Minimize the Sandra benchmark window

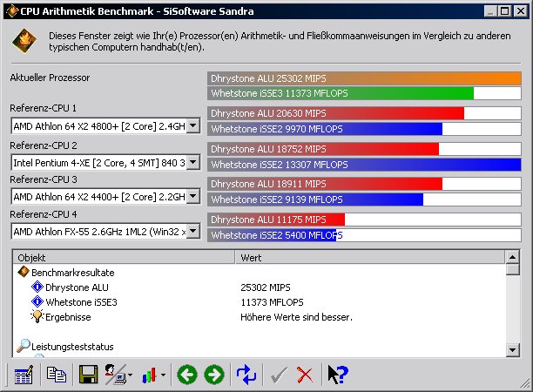490,11
